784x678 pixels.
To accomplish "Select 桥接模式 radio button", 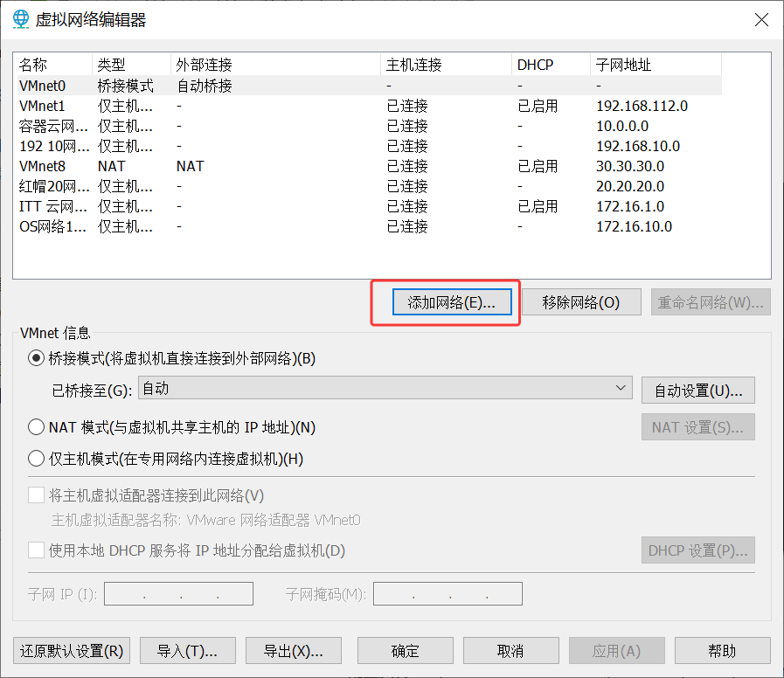I will (x=36, y=358).
